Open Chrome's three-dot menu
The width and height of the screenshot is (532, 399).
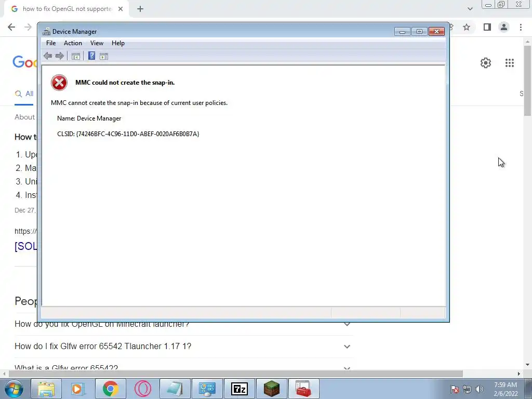pos(521,27)
